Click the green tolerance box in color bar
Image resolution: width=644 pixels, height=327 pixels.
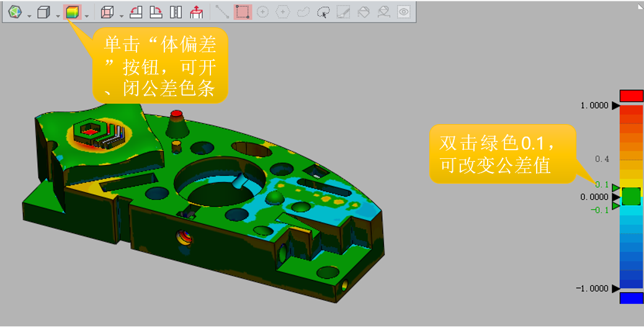[x=631, y=196]
